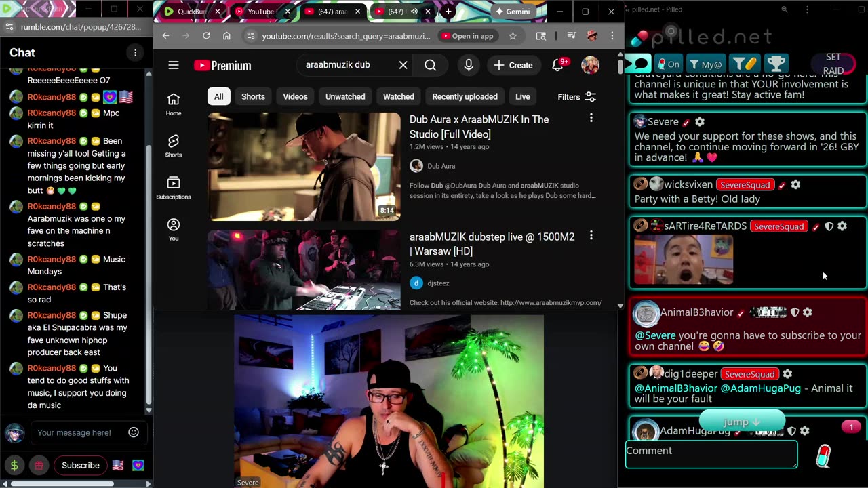Open the YouTube guide hamburger menu
Viewport: 868px width, 488px height.
pos(174,65)
